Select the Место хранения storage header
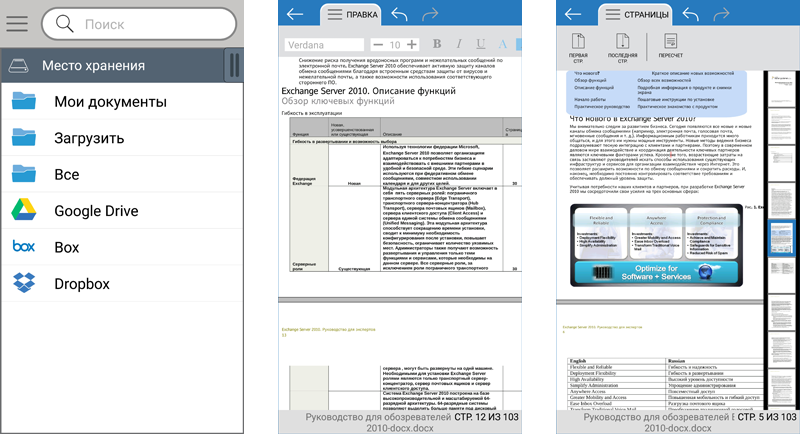The width and height of the screenshot is (800, 434). click(112, 65)
